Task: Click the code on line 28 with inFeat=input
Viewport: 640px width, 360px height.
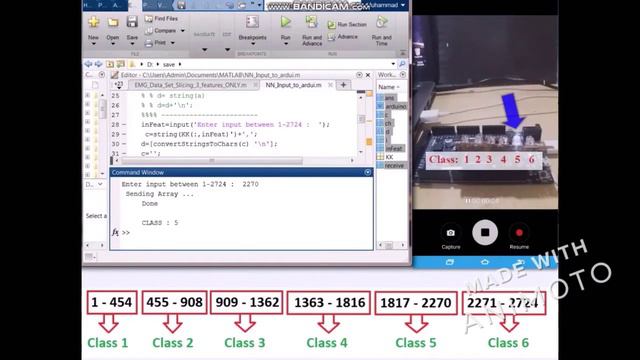Action: click(x=235, y=124)
